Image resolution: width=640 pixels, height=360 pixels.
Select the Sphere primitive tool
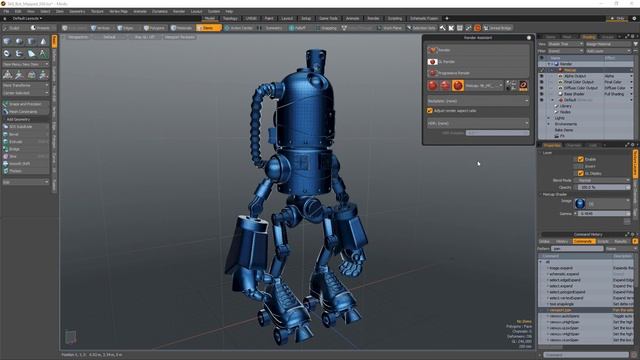coord(19,41)
